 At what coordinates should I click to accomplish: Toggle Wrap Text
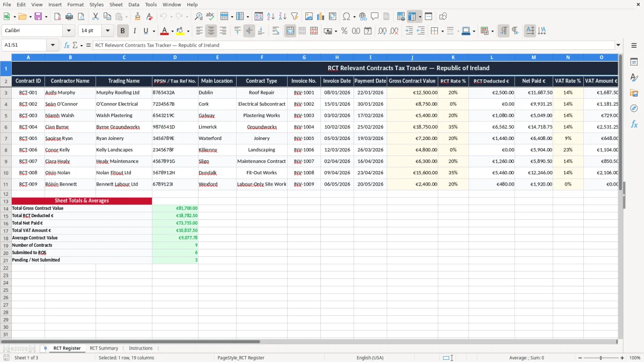pyautogui.click(x=275, y=31)
